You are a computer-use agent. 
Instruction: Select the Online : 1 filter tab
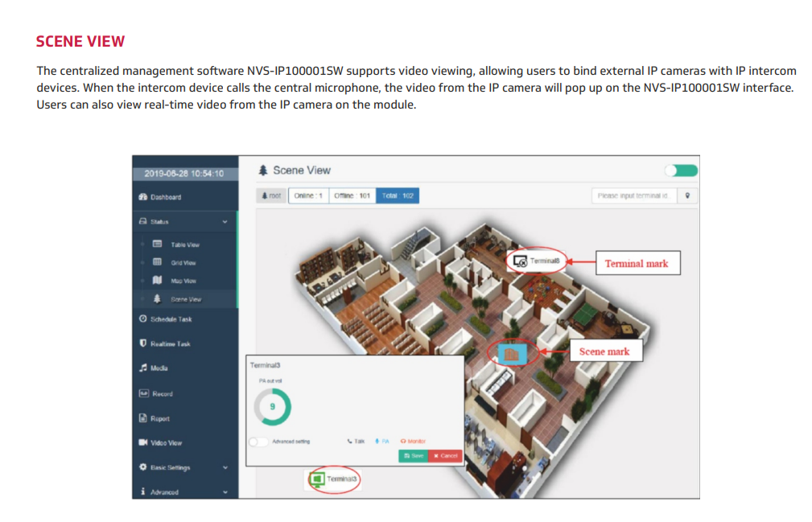click(x=308, y=195)
